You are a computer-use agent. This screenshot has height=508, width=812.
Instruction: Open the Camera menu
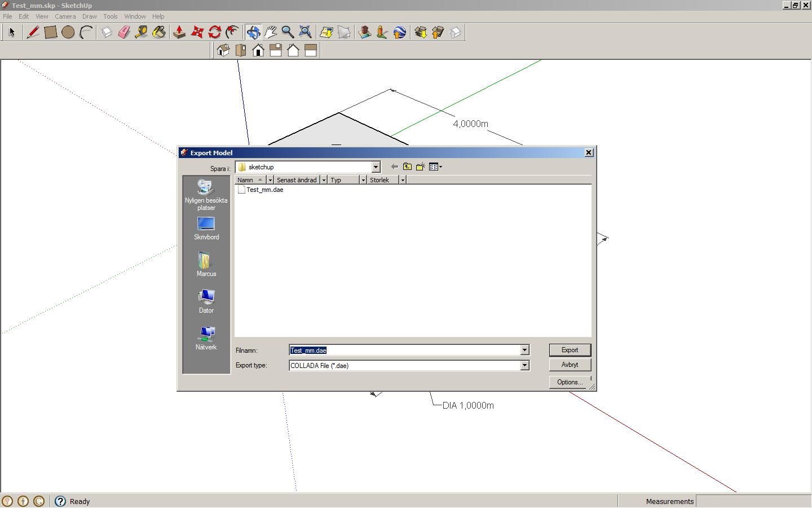pyautogui.click(x=65, y=16)
